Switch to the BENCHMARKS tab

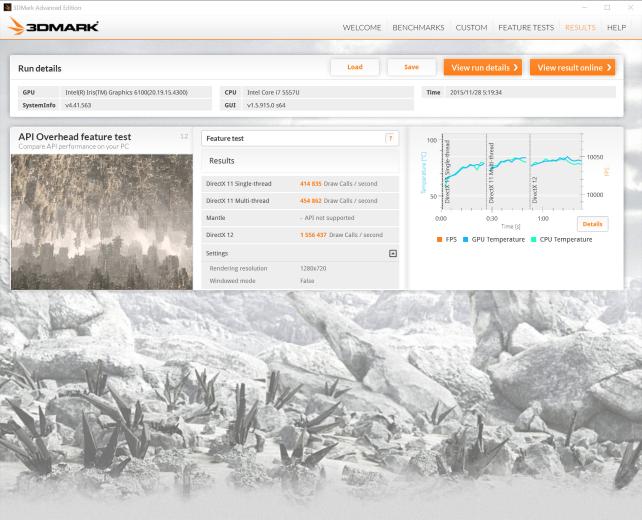tap(418, 27)
